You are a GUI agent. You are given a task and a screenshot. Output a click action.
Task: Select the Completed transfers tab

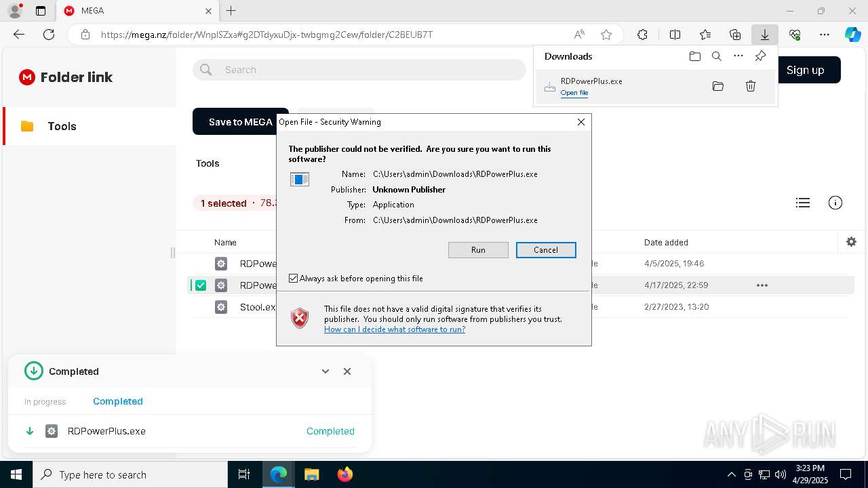pos(118,401)
